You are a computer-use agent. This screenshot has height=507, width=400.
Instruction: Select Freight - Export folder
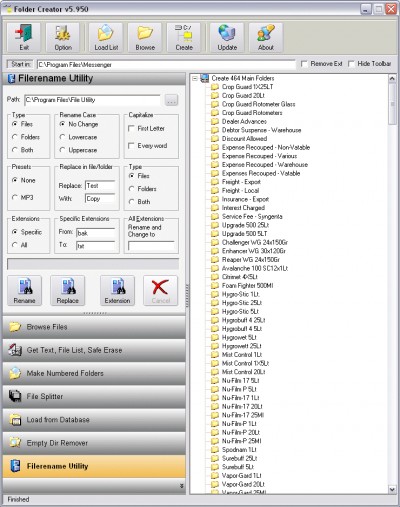coord(241,182)
